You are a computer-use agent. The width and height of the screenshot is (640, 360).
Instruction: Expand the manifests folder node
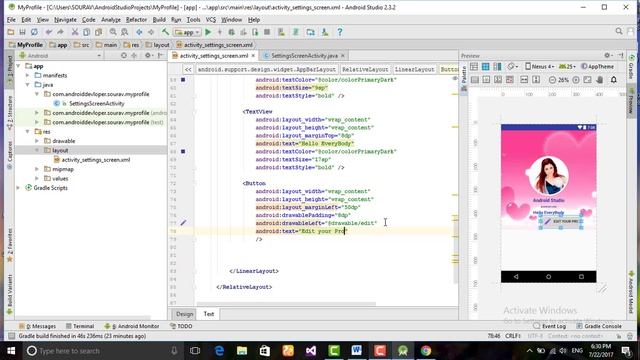[28, 76]
